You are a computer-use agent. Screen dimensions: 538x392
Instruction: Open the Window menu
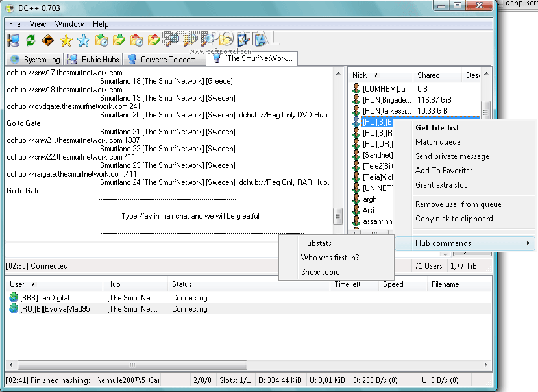pos(69,23)
